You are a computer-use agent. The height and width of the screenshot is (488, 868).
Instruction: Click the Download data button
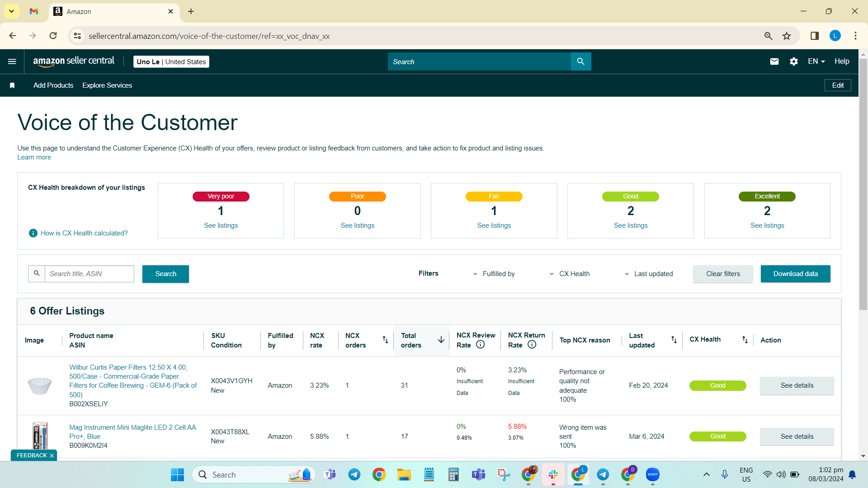(x=795, y=274)
